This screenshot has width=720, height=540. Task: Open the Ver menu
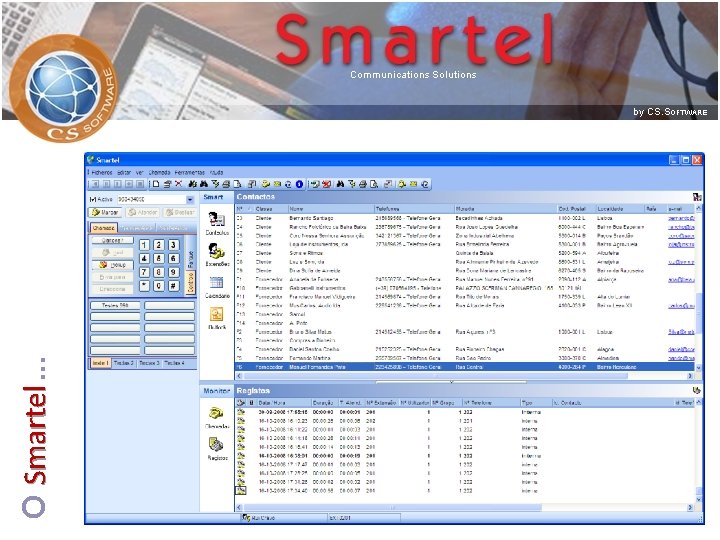pyautogui.click(x=139, y=173)
